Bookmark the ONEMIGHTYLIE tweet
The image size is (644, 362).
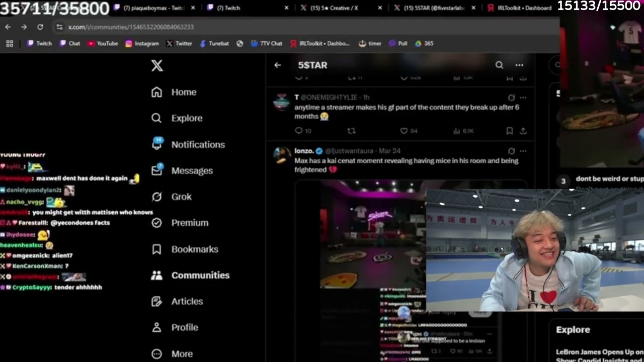click(x=509, y=131)
